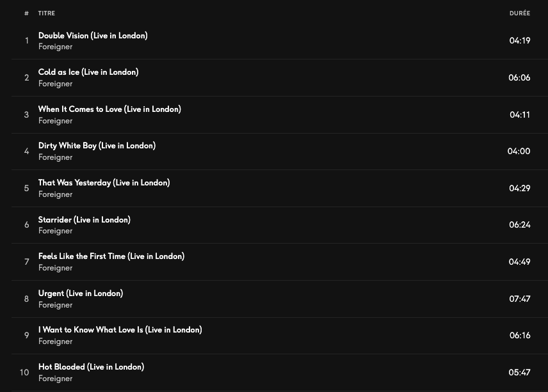548x392 pixels.
Task: Click track number 1 in the list
Action: 27,41
